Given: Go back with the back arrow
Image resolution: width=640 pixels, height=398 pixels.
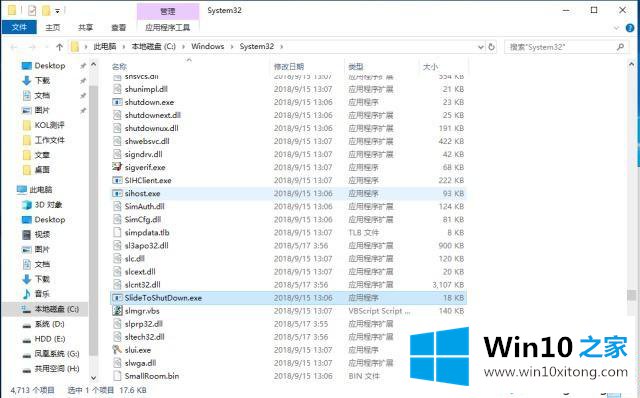Looking at the screenshot, I should (x=14, y=47).
